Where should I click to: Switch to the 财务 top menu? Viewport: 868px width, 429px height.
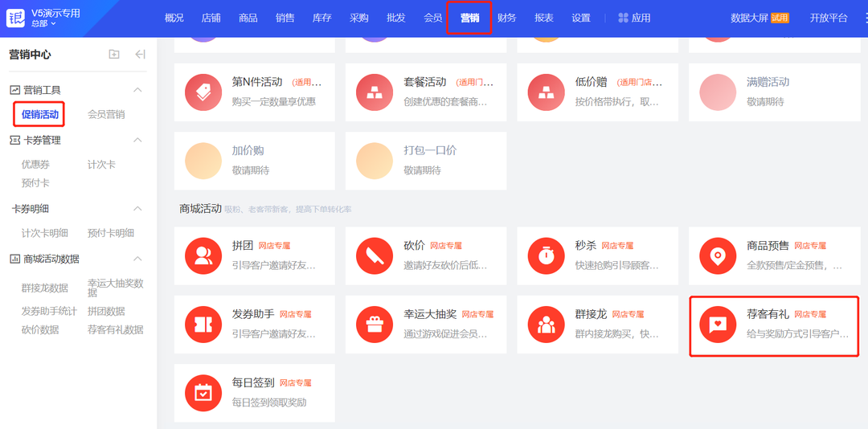tap(506, 18)
